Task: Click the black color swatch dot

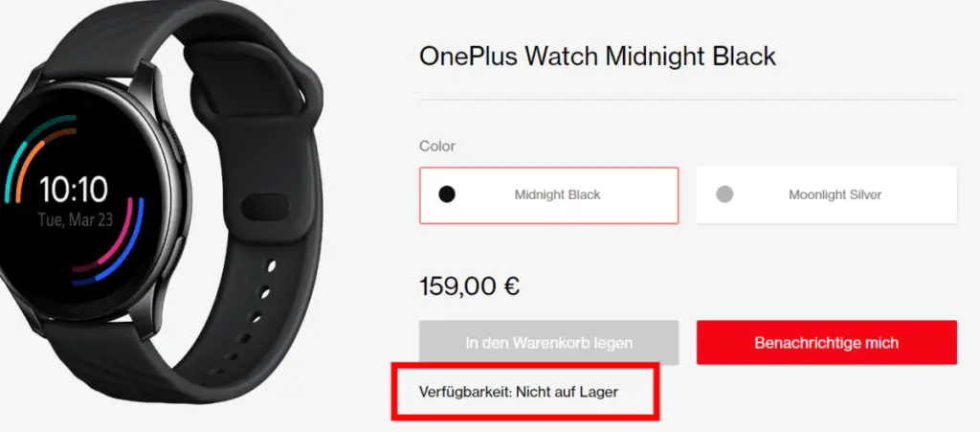Action: click(447, 194)
